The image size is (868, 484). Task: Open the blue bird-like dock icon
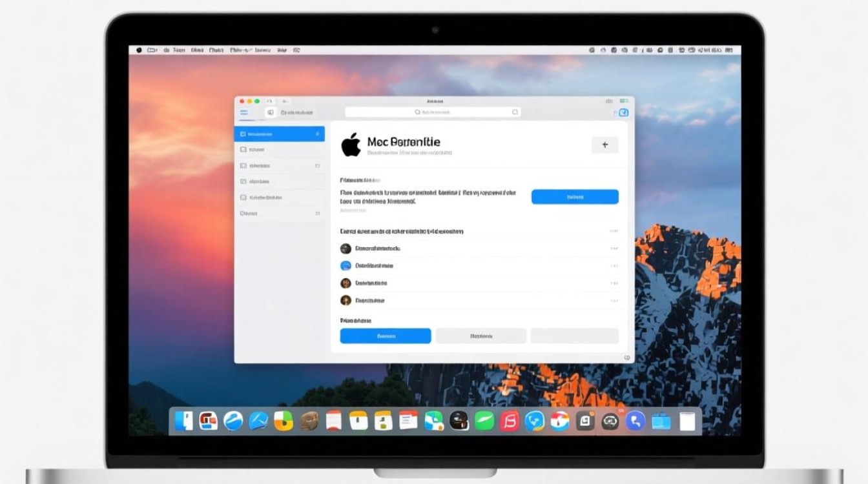[535, 421]
